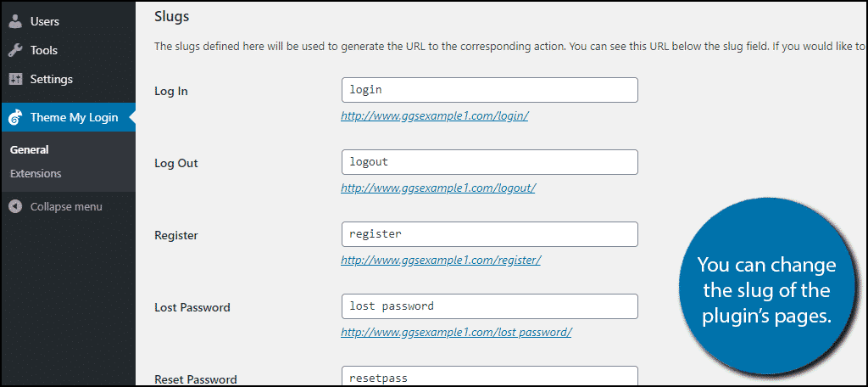The width and height of the screenshot is (868, 387).
Task: Click the Users person icon
Action: (x=15, y=21)
